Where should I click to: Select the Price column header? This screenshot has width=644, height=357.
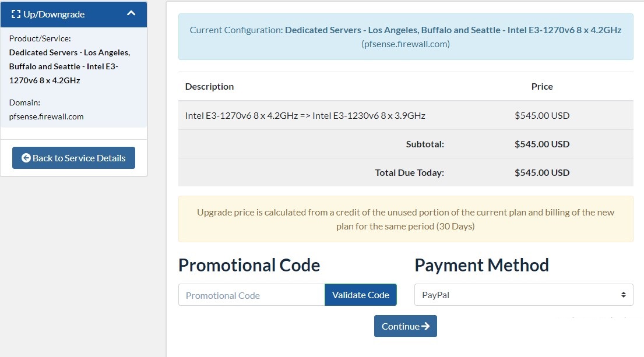coord(542,87)
